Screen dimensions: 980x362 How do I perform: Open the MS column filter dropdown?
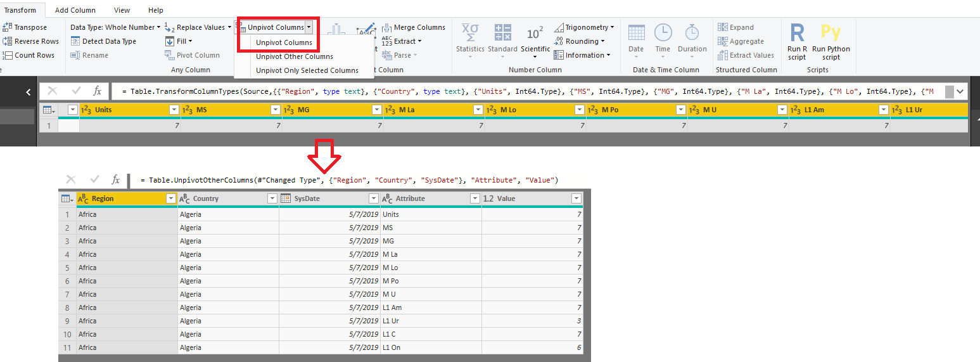click(x=276, y=110)
